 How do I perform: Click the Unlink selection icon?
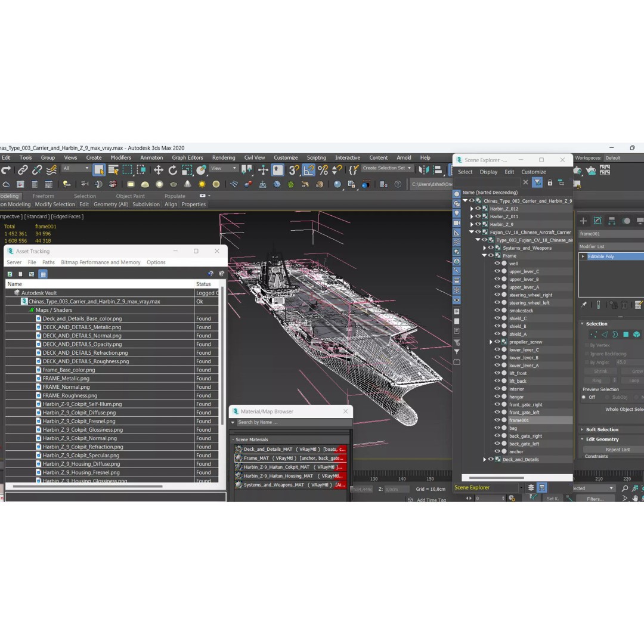coord(37,169)
